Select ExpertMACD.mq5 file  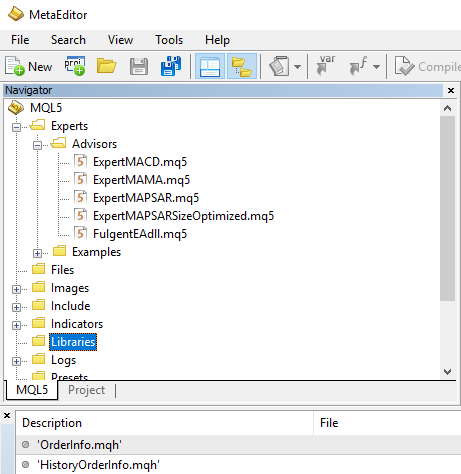140,162
